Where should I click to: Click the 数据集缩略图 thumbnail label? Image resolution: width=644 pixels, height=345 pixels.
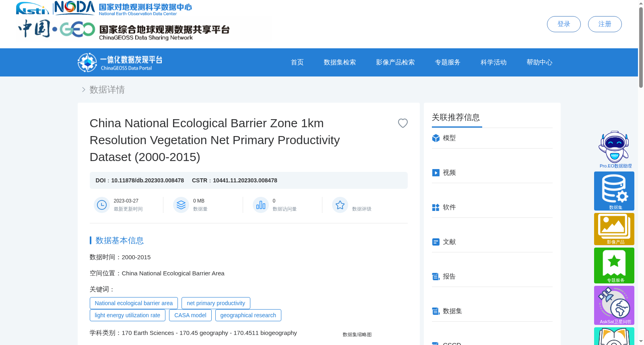[x=357, y=335]
